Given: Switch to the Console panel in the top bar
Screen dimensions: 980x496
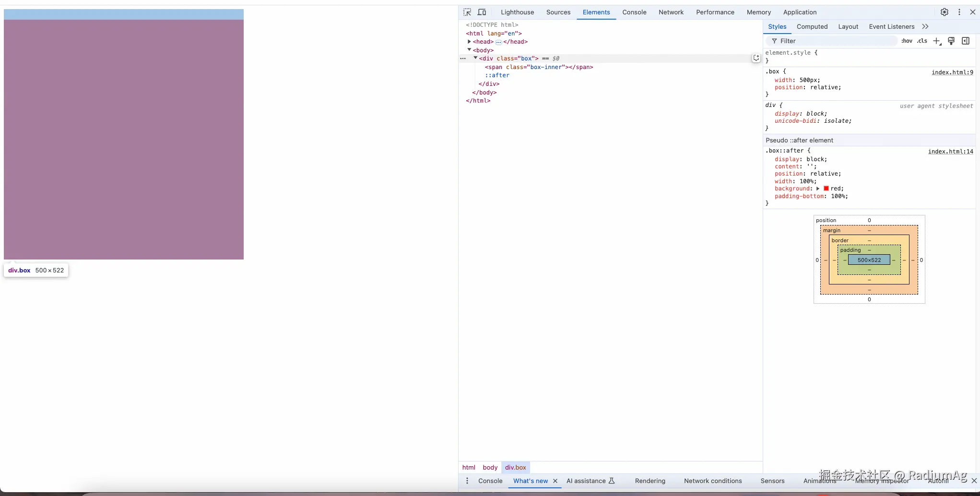Looking at the screenshot, I should point(634,12).
